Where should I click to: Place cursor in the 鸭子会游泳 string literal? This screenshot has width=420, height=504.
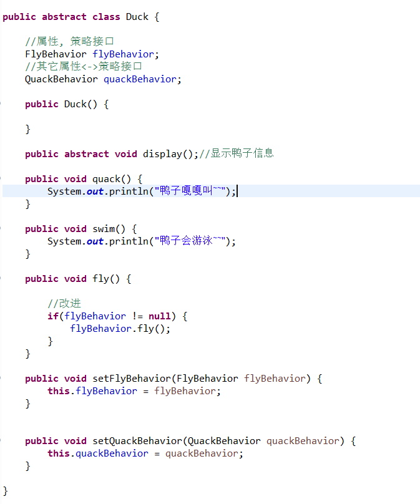tap(190, 241)
